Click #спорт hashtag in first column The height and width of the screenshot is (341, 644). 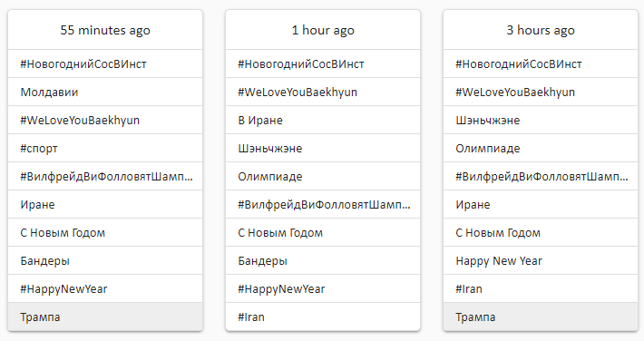click(x=105, y=149)
